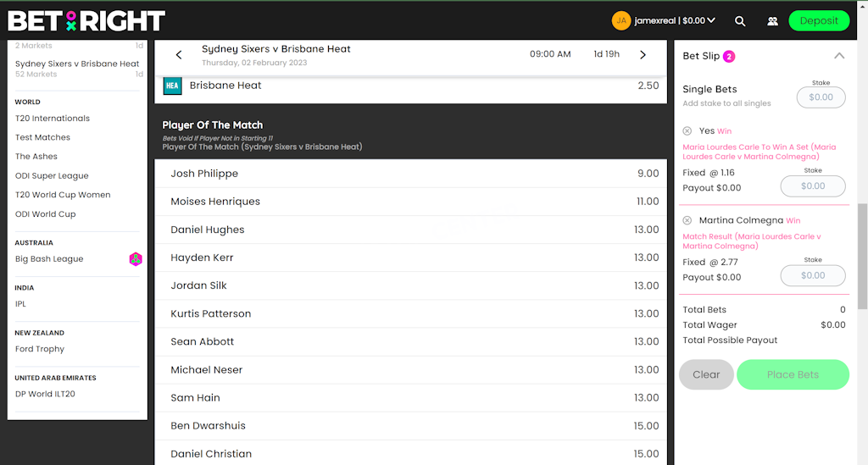Open Sydney Sixers v Brisbane Heat sidebar match
Screen dimensions: 868x465
[x=77, y=64]
